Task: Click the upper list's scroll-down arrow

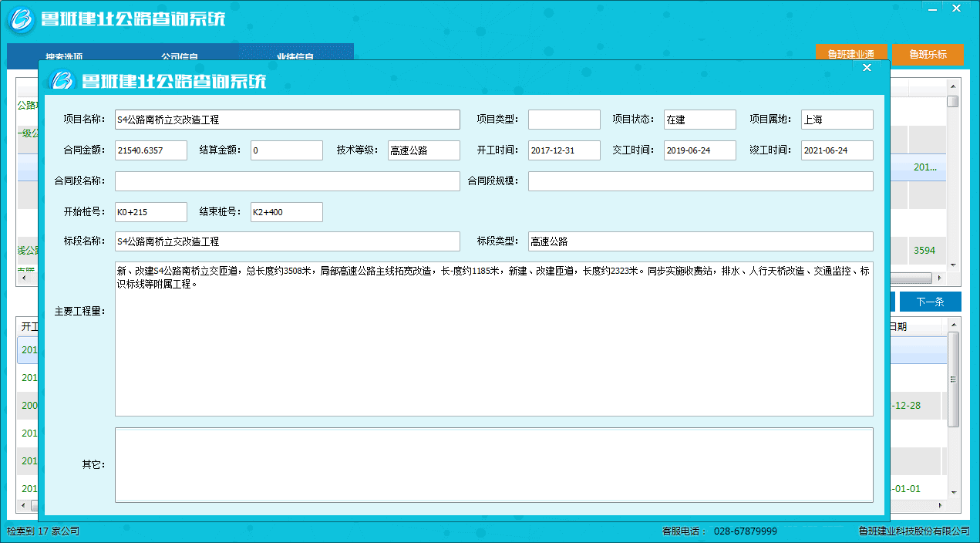Action: pyautogui.click(x=953, y=265)
